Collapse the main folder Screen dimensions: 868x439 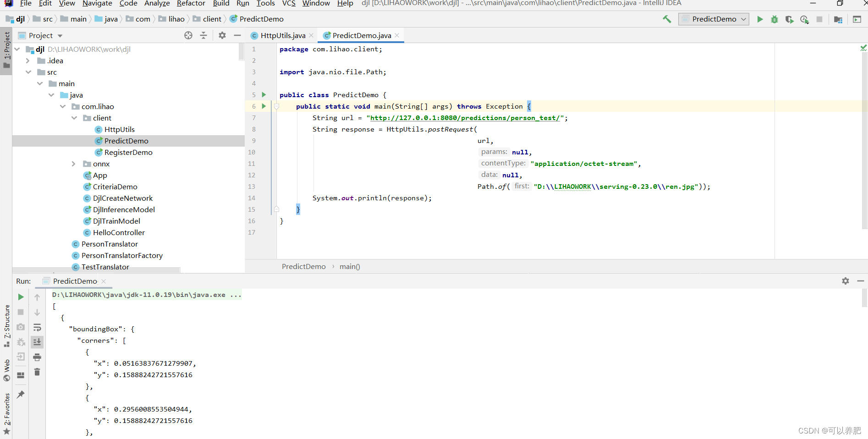[40, 83]
